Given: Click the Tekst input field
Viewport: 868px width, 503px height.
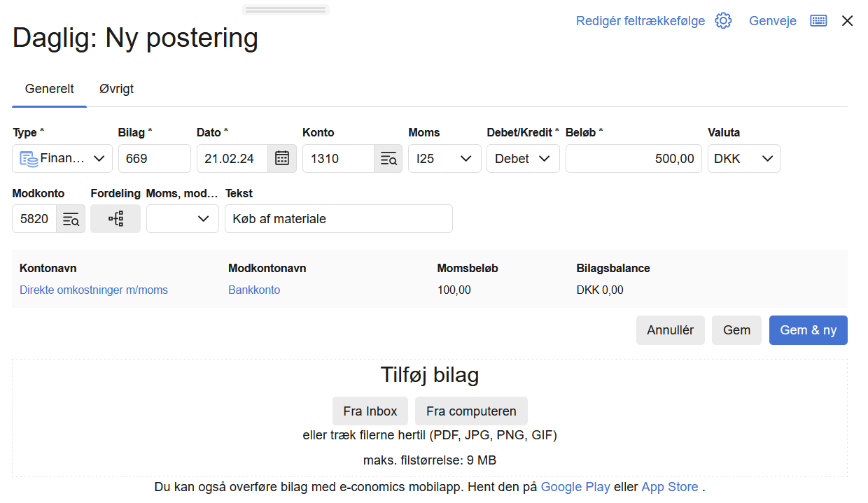Looking at the screenshot, I should pyautogui.click(x=338, y=219).
